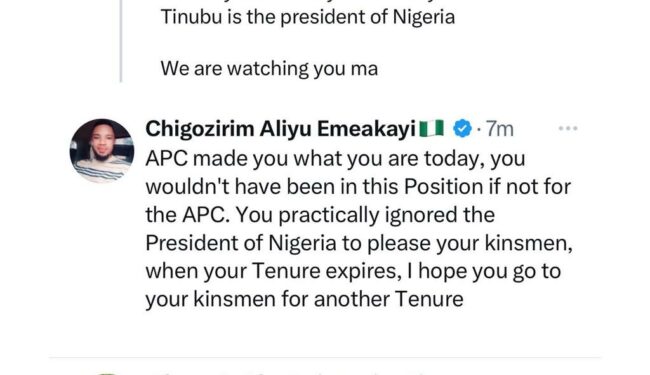Click the divider below Chigozirim's reply
The height and width of the screenshot is (375, 650).
325,357
